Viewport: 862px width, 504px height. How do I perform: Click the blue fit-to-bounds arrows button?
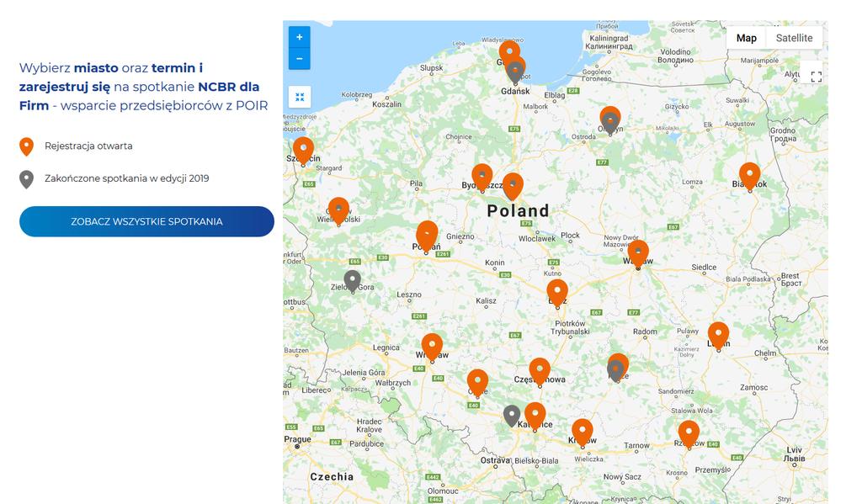pos(300,97)
